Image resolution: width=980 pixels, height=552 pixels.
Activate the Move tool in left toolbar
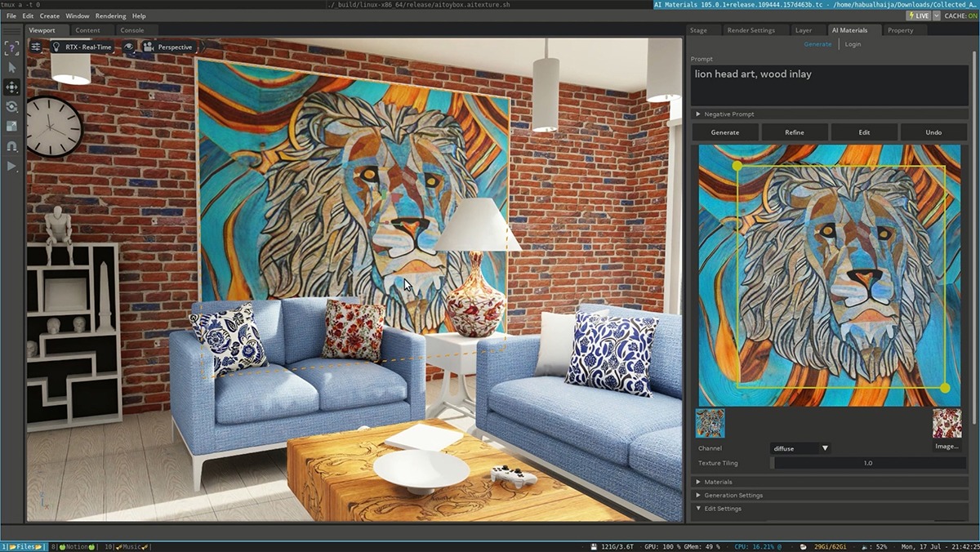(x=11, y=87)
